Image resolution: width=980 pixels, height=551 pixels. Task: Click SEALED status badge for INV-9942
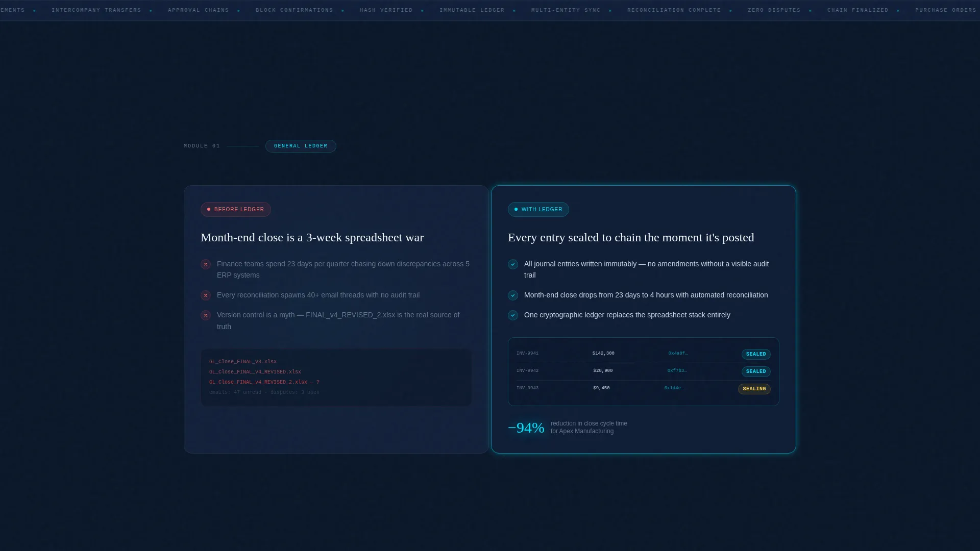[756, 371]
